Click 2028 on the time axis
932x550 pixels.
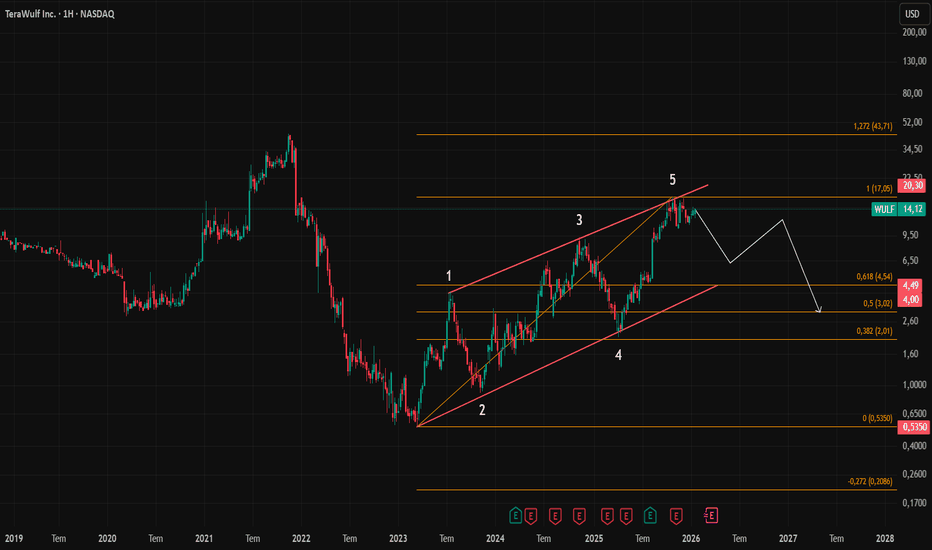tap(884, 538)
